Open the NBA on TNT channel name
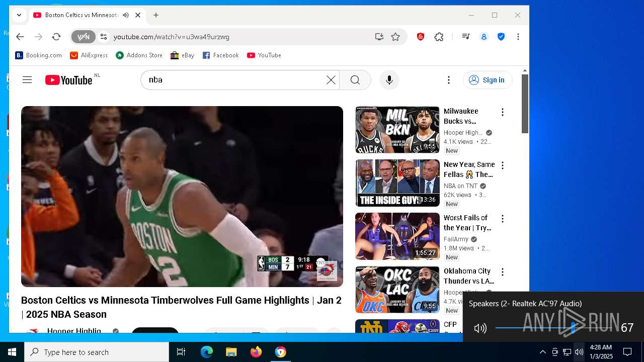The width and height of the screenshot is (644, 362). 460,186
